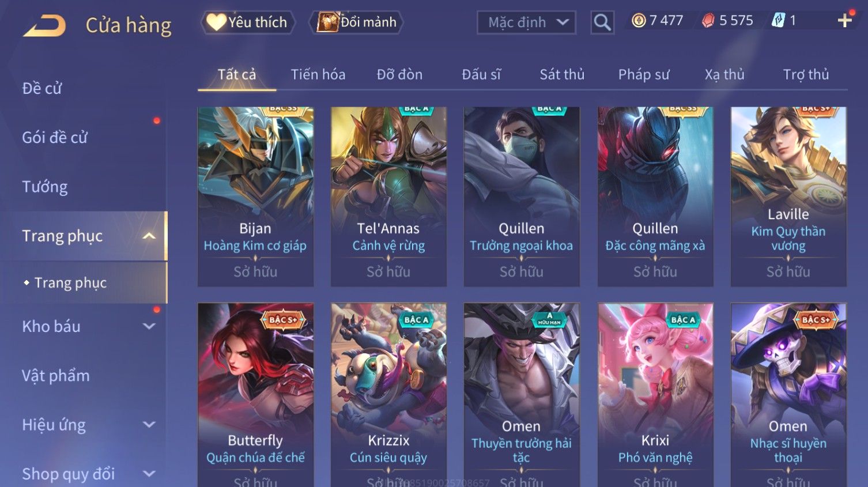Open Yêu thích favorites heart button
Viewport: 868px width, 487px height.
point(248,22)
